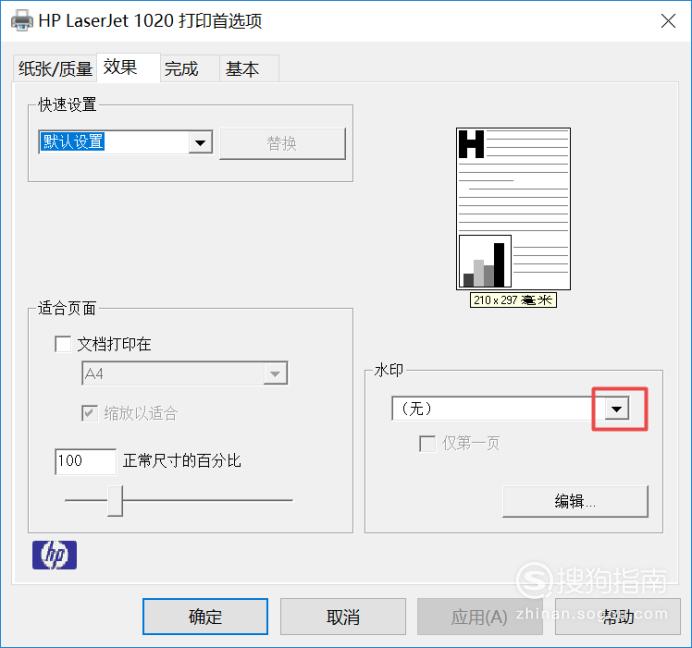The image size is (692, 648).
Task: Click the 替换 button
Action: [282, 143]
